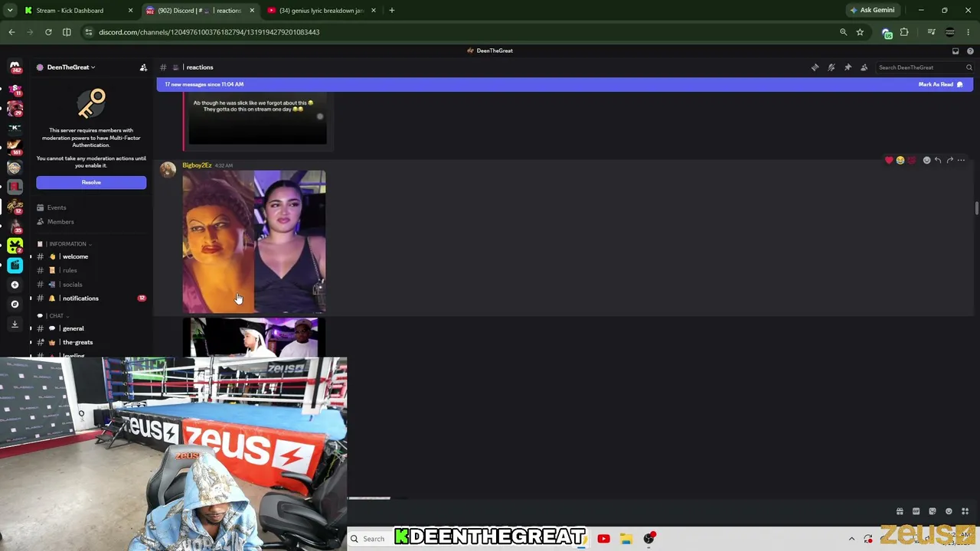Open Chrome tab search dropdown arrow
Image resolution: width=980 pixels, height=551 pixels.
pyautogui.click(x=10, y=11)
